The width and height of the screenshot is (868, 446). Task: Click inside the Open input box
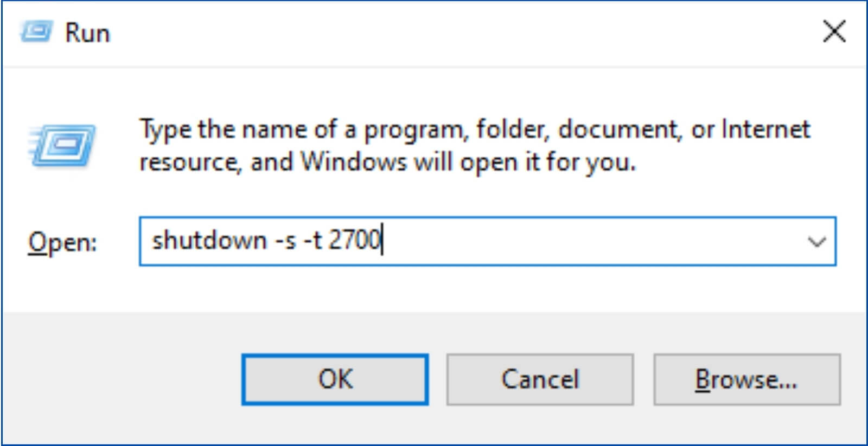(434, 241)
